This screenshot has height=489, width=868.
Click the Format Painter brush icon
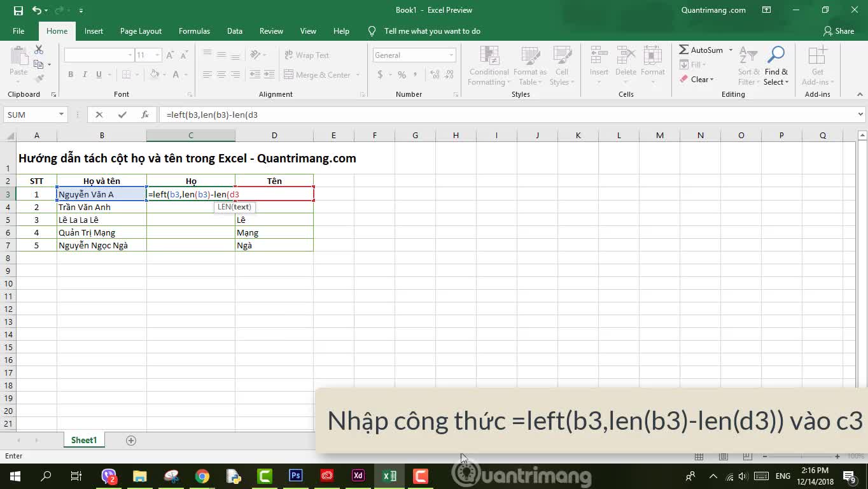click(x=39, y=78)
